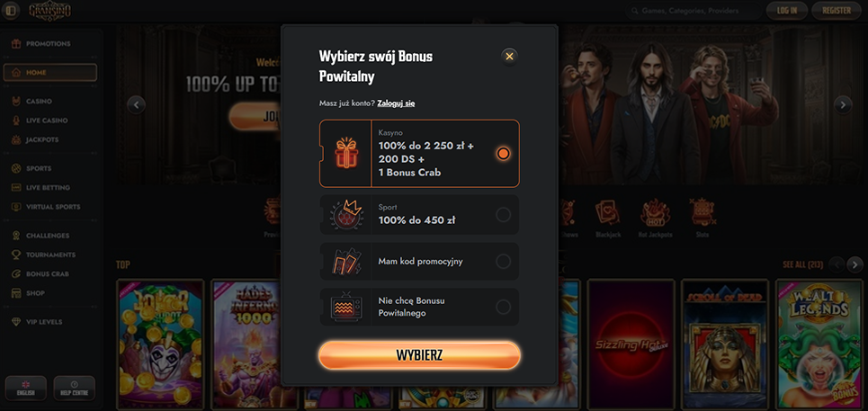
Task: Select the Hot Jackpots category icon
Action: [x=656, y=219]
